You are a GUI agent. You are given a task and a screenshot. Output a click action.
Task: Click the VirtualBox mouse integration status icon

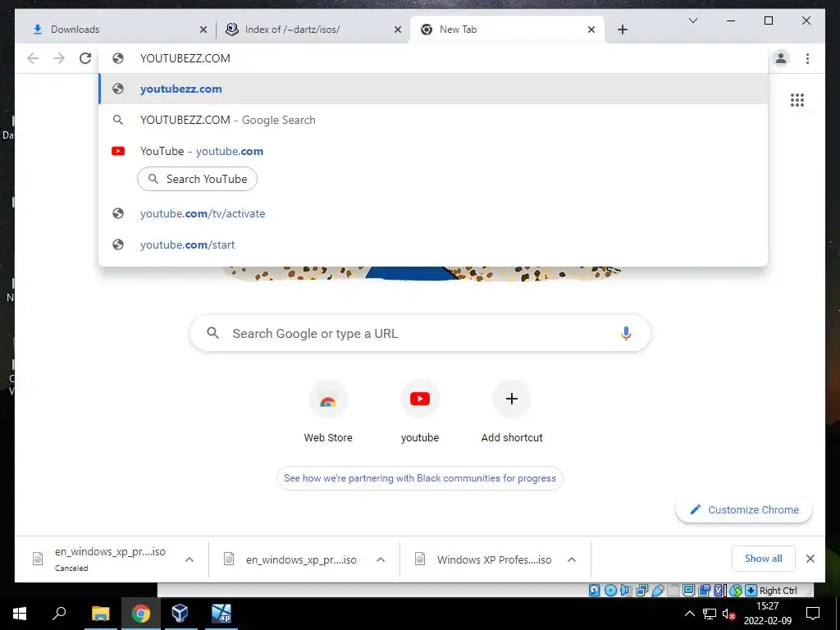tap(736, 591)
